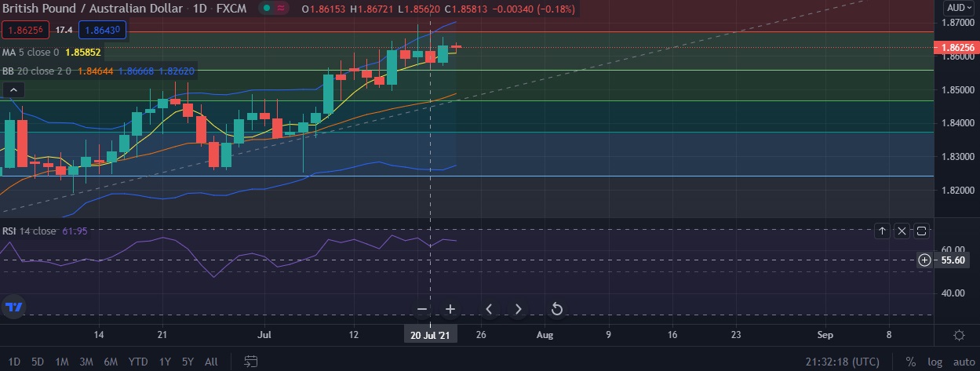The height and width of the screenshot is (371, 980).
Task: Click the blue buy price 1.86430 button
Action: point(103,30)
